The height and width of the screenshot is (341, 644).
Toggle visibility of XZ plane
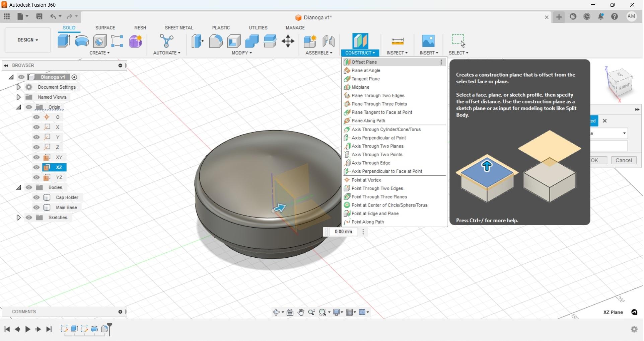pos(37,167)
